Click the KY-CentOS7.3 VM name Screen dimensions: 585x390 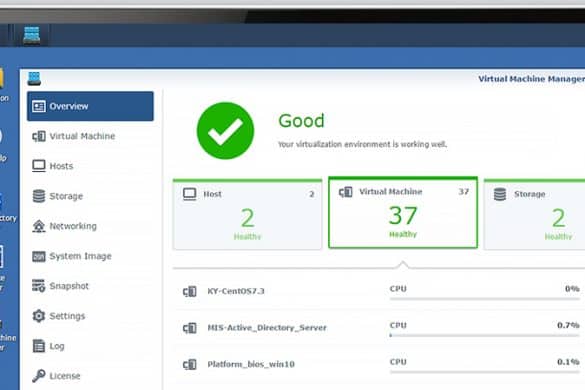(x=236, y=291)
